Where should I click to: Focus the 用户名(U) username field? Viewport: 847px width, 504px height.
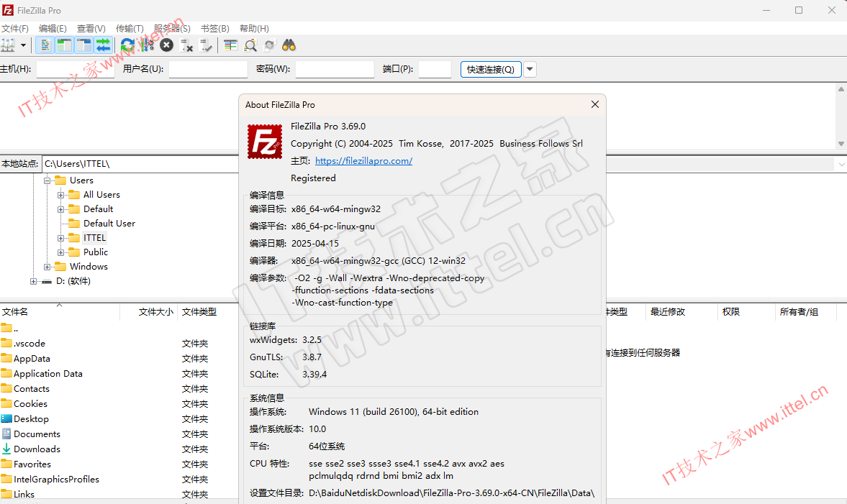208,69
